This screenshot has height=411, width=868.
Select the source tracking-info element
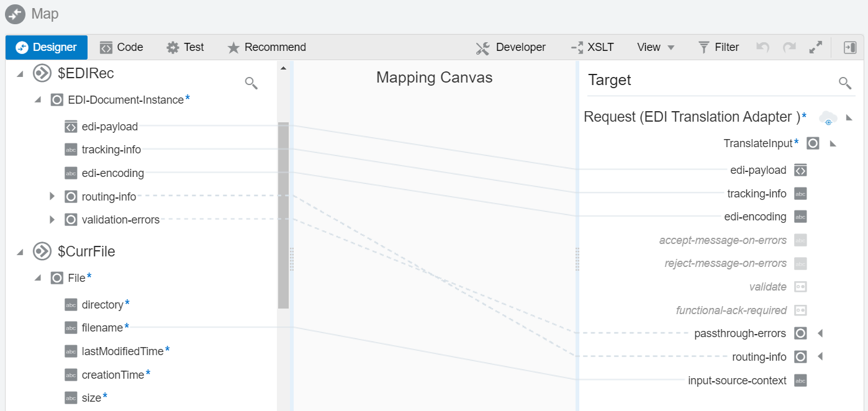click(x=111, y=150)
